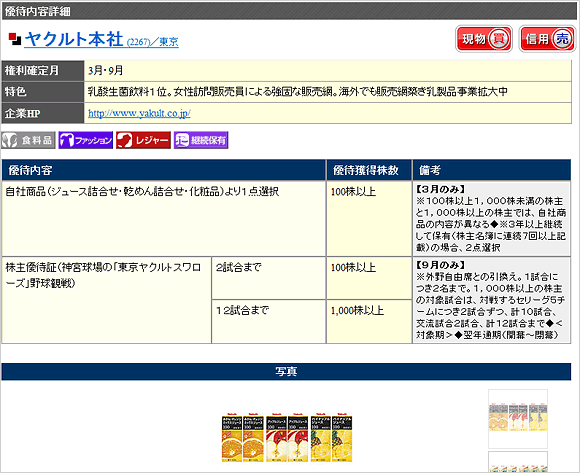The width and height of the screenshot is (580, 473).
Task: Click the 2試合まで cell
Action: pyautogui.click(x=269, y=278)
